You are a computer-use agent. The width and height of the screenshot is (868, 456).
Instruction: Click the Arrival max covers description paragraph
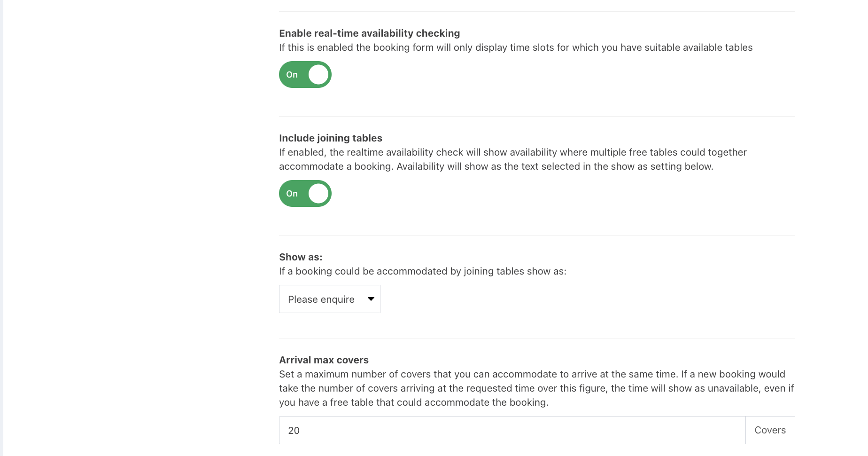click(x=536, y=388)
